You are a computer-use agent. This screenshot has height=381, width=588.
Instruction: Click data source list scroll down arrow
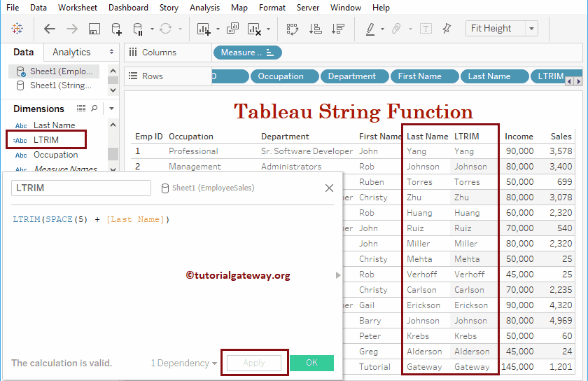[x=113, y=90]
